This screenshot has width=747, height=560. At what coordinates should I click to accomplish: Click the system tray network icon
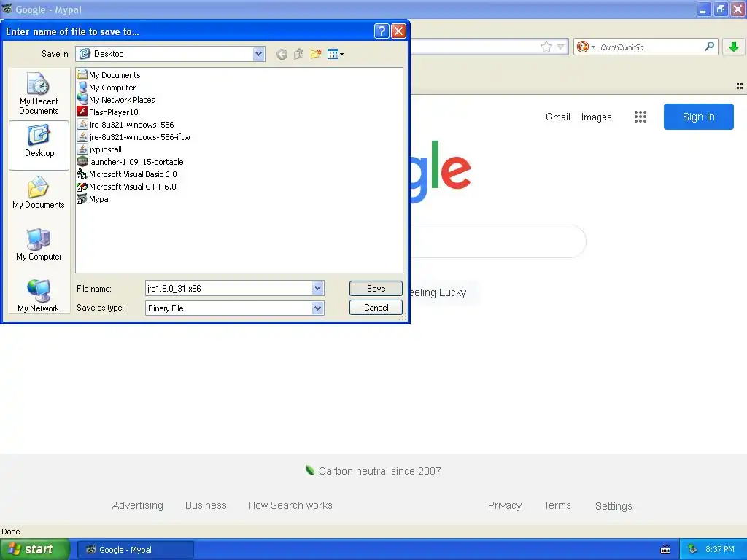point(692,550)
